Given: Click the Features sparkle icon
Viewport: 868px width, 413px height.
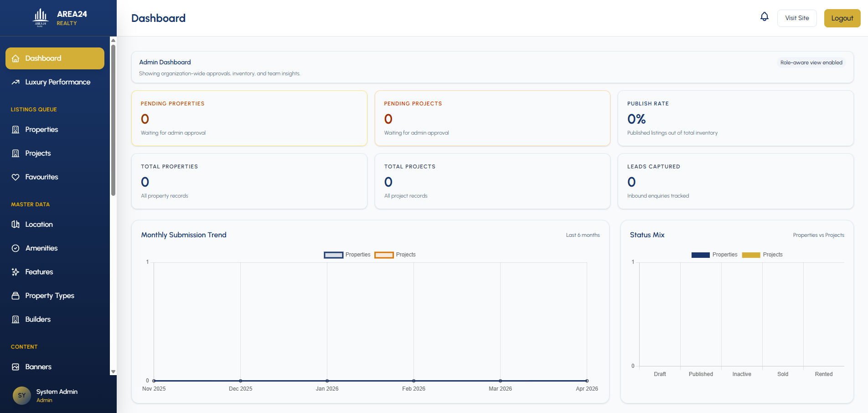Looking at the screenshot, I should click(15, 272).
